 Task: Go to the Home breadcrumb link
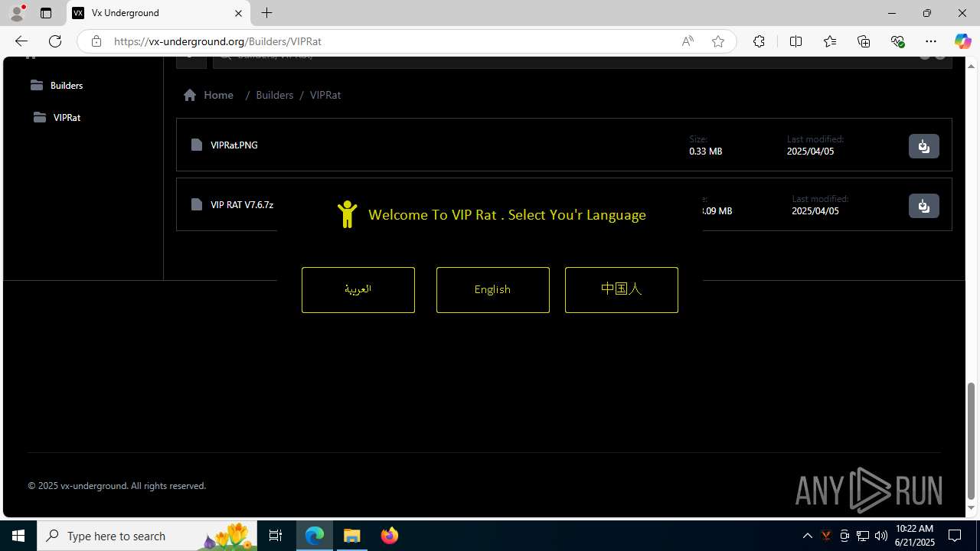pos(209,95)
